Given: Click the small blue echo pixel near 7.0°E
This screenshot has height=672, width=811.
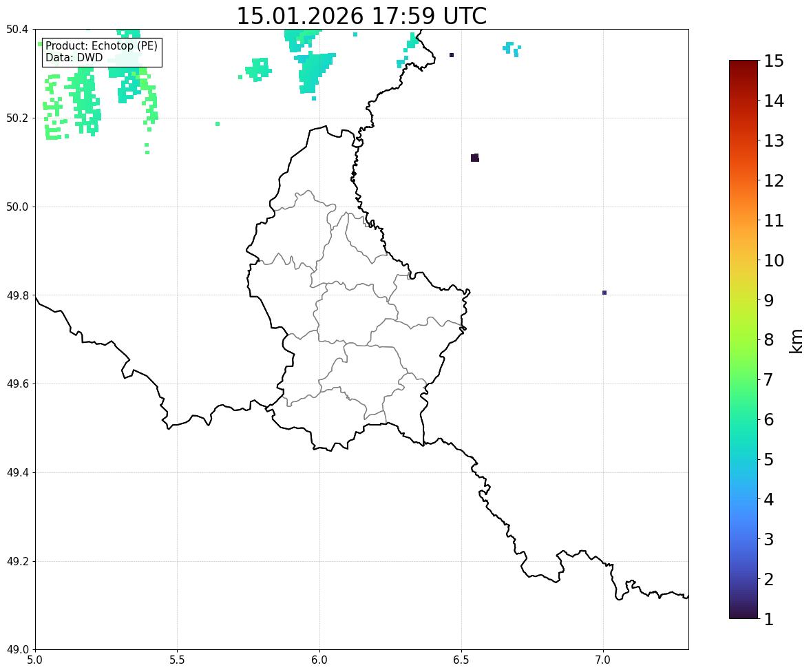Looking at the screenshot, I should click(x=604, y=293).
